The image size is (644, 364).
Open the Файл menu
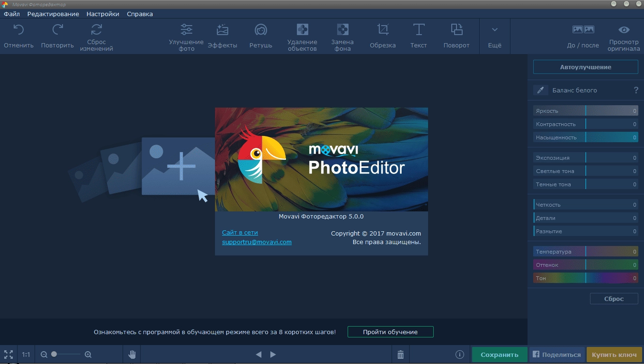point(11,14)
